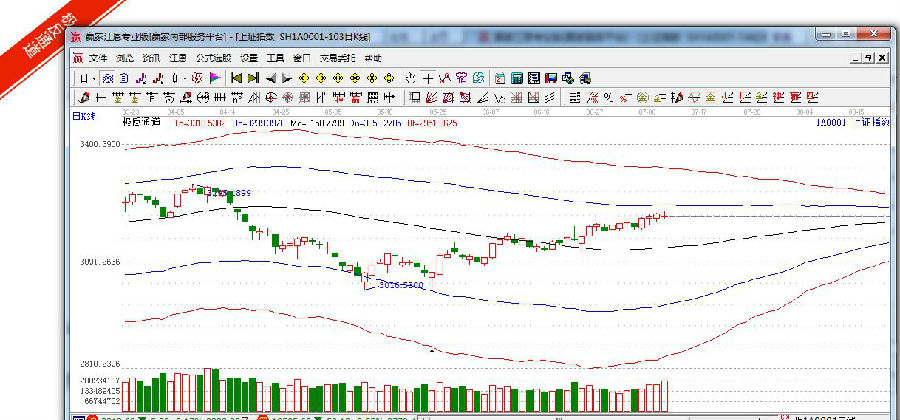
Task: Click the gray right triangle arrow
Action: coord(287,77)
